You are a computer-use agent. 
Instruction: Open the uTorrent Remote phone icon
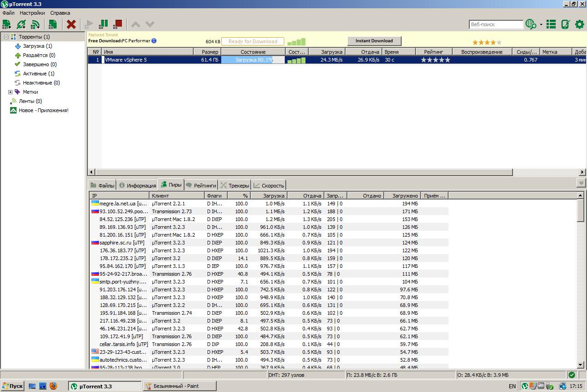[565, 24]
